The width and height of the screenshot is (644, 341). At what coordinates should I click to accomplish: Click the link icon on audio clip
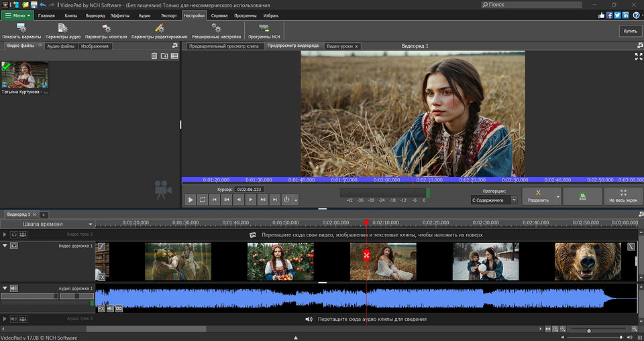(119, 309)
